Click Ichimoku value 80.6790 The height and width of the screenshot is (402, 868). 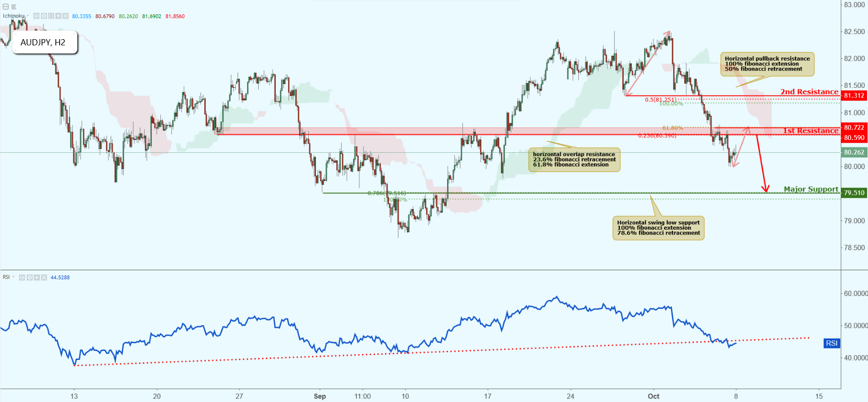click(105, 16)
